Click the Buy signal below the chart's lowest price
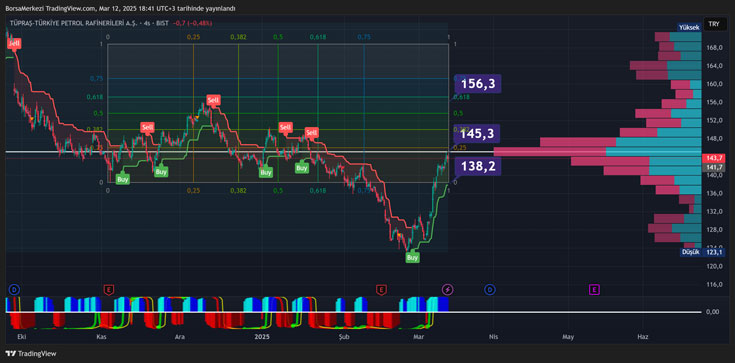This screenshot has width=735, height=363. click(x=412, y=257)
